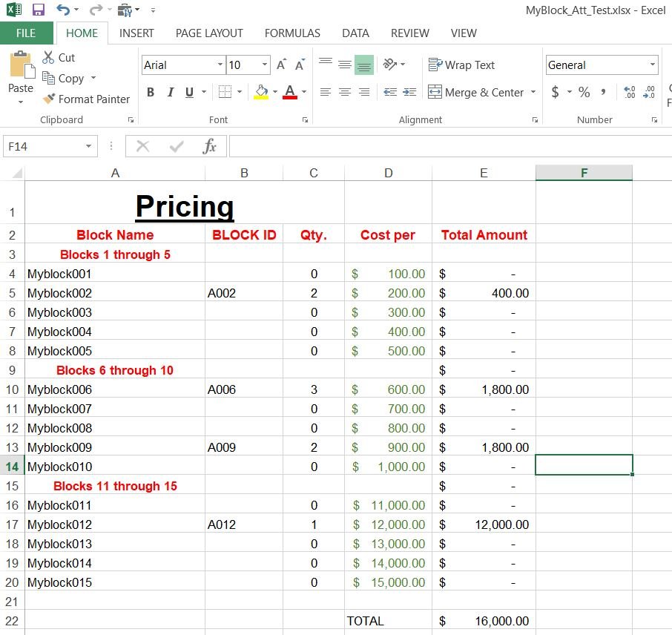Open the Name Box dropdown arrow
The width and height of the screenshot is (672, 635).
click(89, 147)
